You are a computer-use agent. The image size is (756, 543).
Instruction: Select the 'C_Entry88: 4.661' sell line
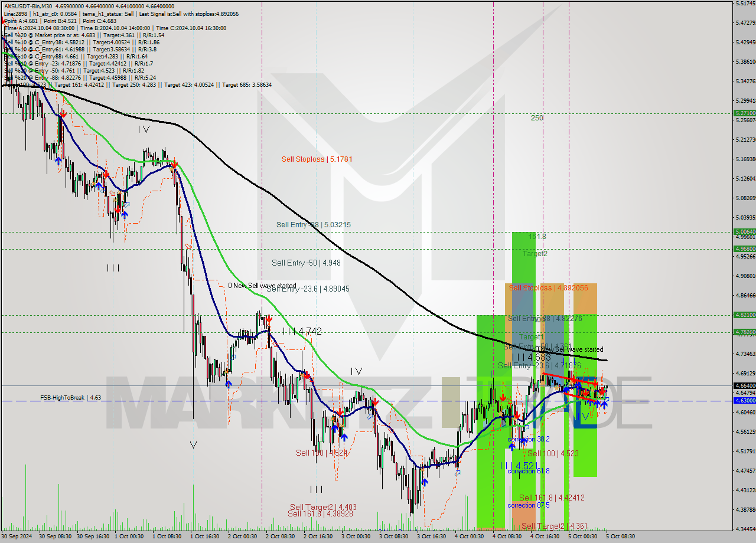click(76, 56)
